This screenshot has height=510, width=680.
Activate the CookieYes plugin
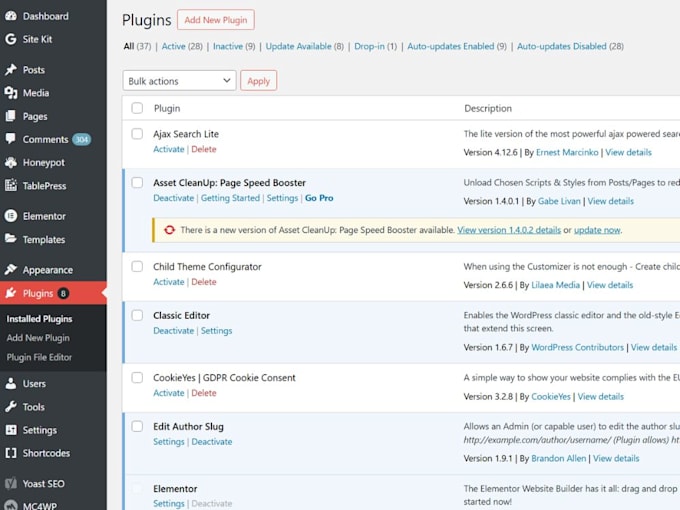(x=169, y=393)
